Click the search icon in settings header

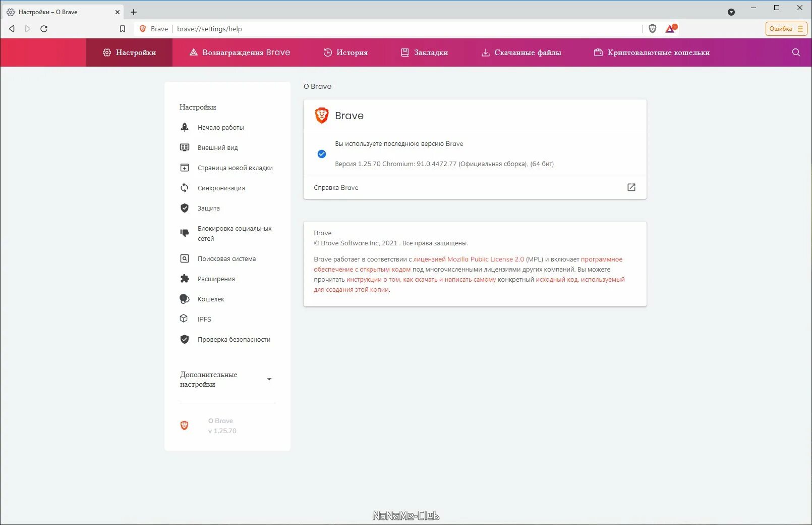coord(796,52)
